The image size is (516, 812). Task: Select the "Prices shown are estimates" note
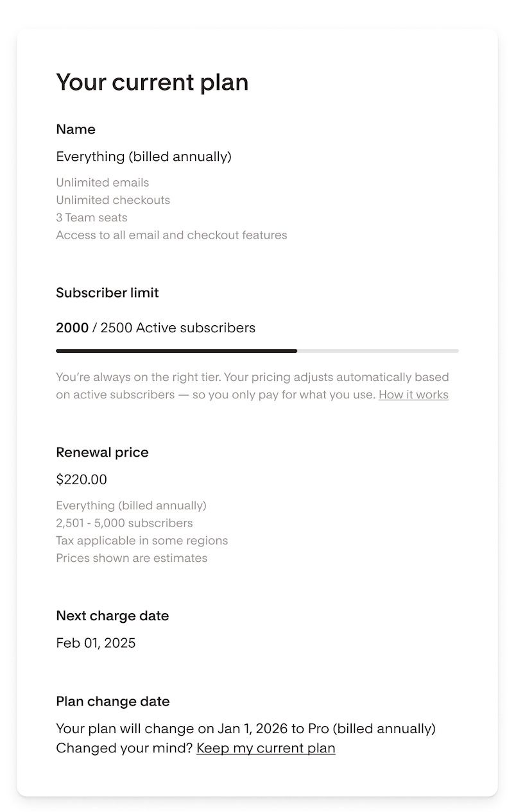[x=132, y=558]
